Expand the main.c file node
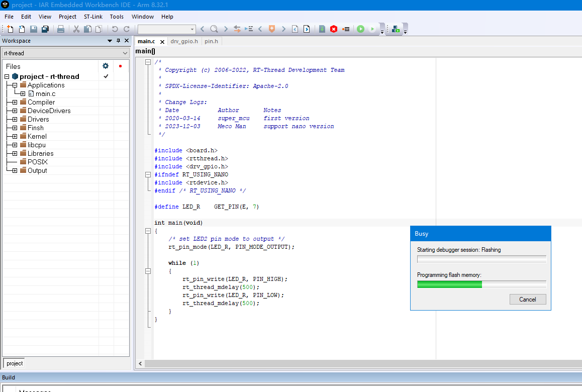 [x=23, y=93]
